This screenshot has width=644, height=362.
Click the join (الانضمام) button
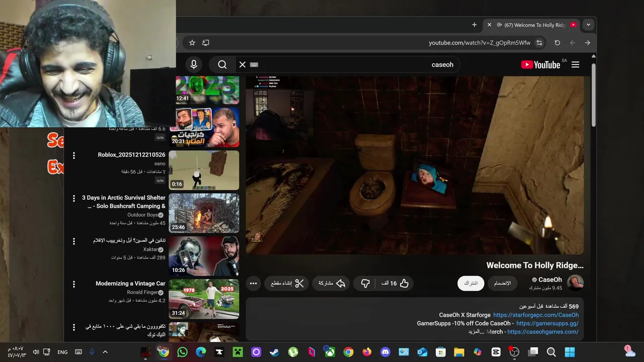tap(502, 283)
